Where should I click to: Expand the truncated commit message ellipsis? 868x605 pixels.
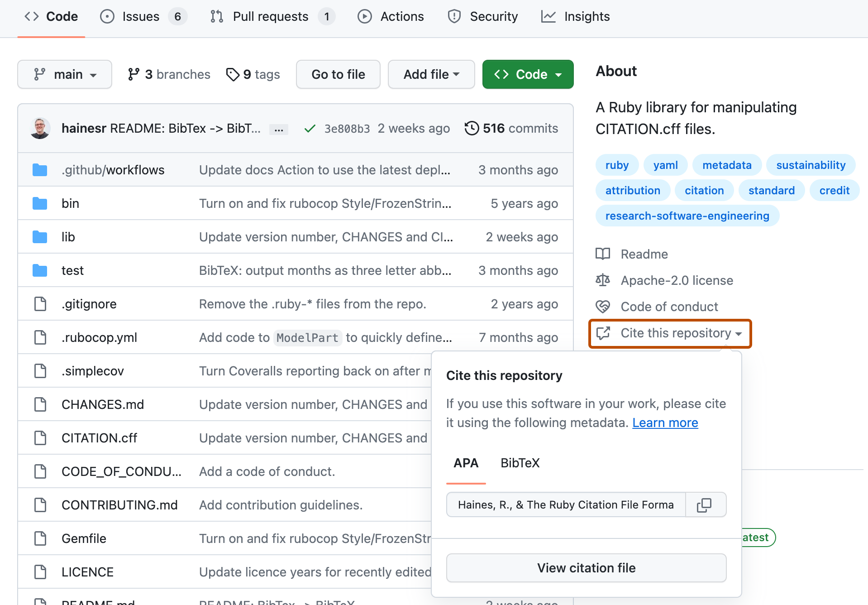[279, 129]
